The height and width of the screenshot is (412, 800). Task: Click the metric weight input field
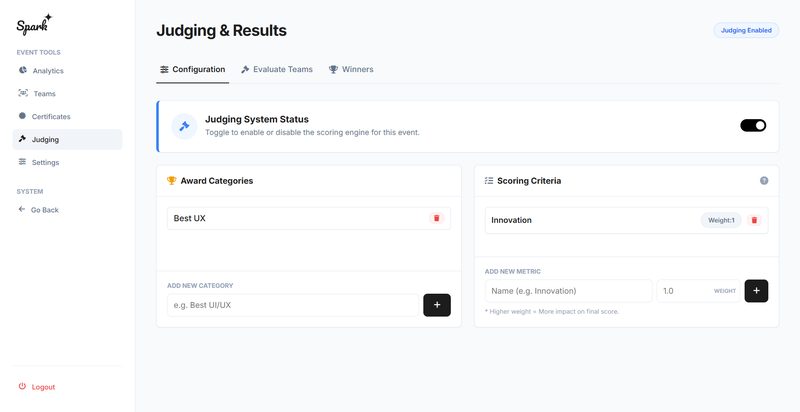click(683, 291)
